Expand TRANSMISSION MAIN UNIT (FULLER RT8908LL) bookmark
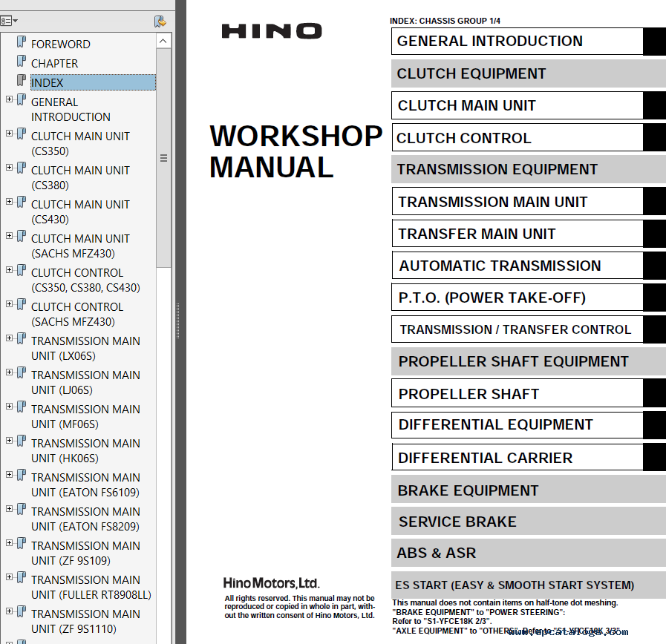This screenshot has width=666, height=644. tap(10, 577)
